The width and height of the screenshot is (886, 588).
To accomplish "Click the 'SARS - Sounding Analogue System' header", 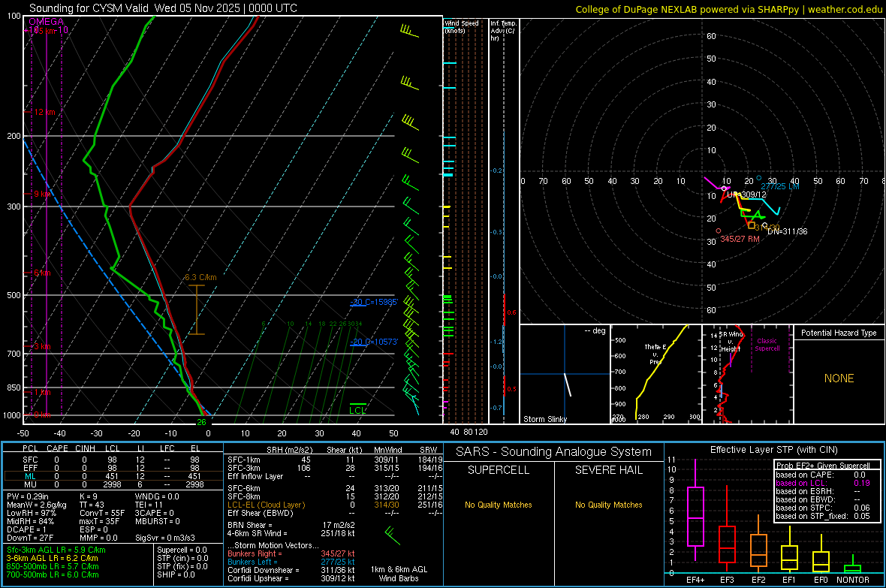I will (554, 452).
